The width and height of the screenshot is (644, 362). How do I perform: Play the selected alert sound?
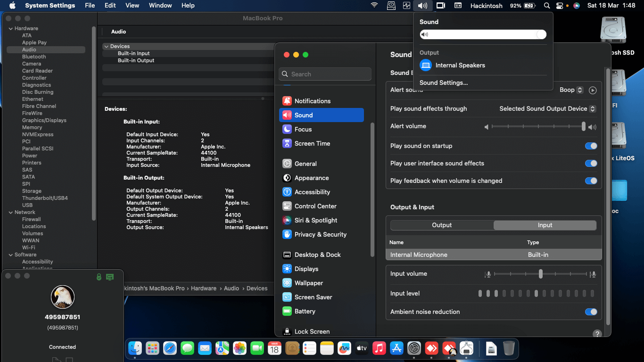pos(593,90)
